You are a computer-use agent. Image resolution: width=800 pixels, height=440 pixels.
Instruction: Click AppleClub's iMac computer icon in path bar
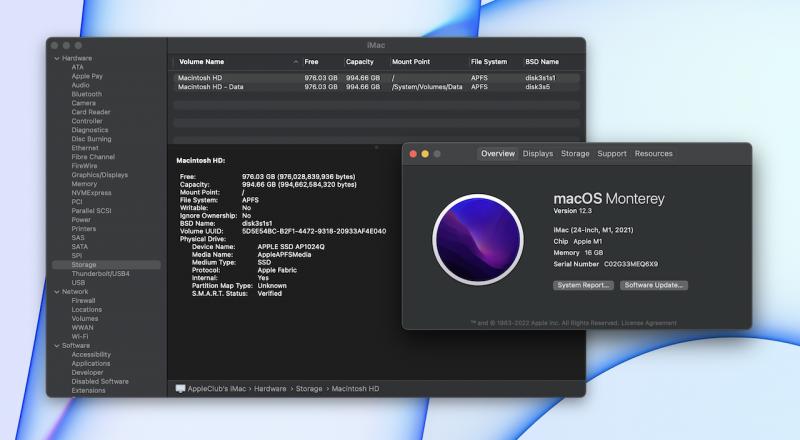coord(180,389)
